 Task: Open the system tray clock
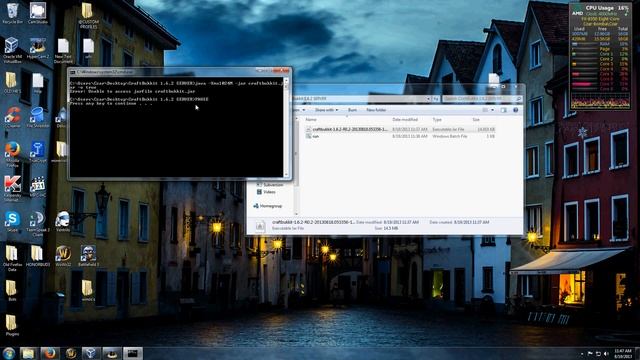click(622, 353)
